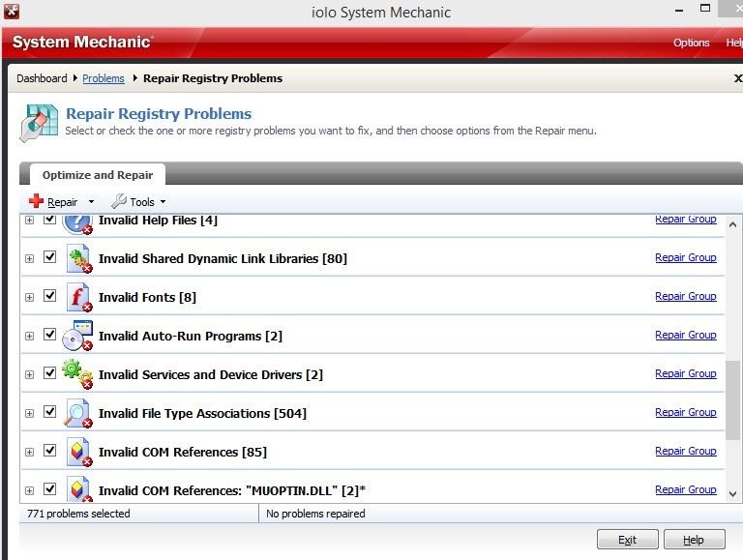The image size is (743, 560).
Task: Uncheck Invalid File Type Associations checkbox
Action: [49, 412]
